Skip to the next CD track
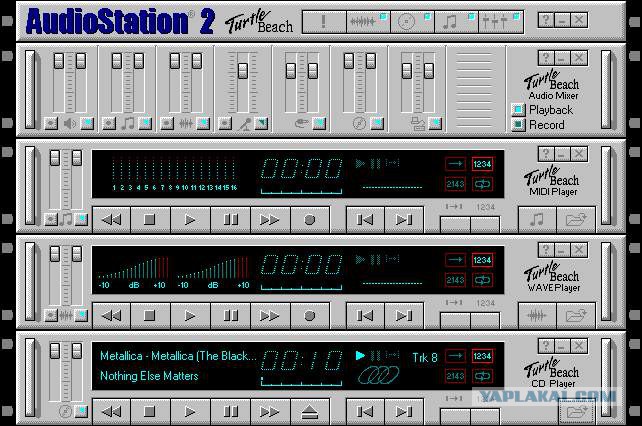The image size is (642, 426). pos(404,412)
